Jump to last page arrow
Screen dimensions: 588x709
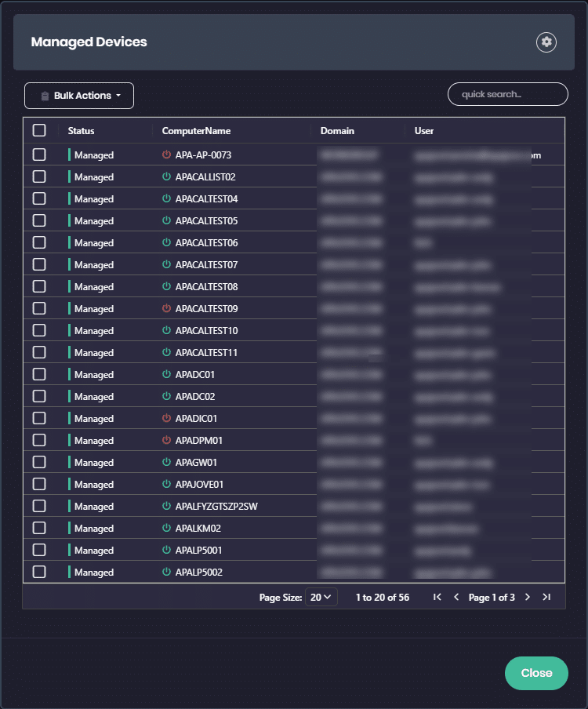point(547,597)
